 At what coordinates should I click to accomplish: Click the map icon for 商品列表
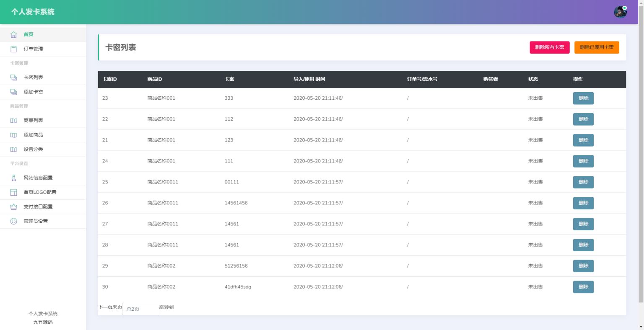(x=13, y=121)
